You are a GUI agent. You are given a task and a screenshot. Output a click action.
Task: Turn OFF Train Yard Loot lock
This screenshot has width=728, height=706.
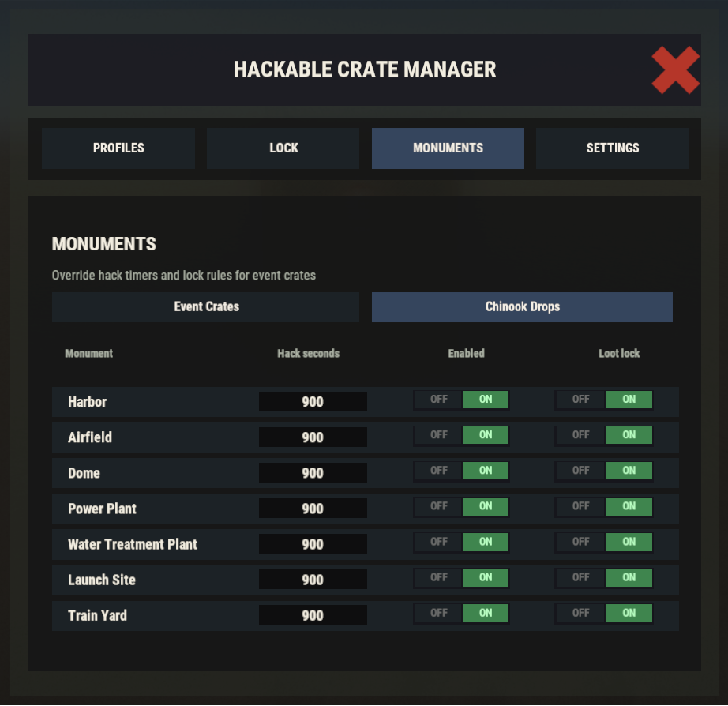coord(581,613)
